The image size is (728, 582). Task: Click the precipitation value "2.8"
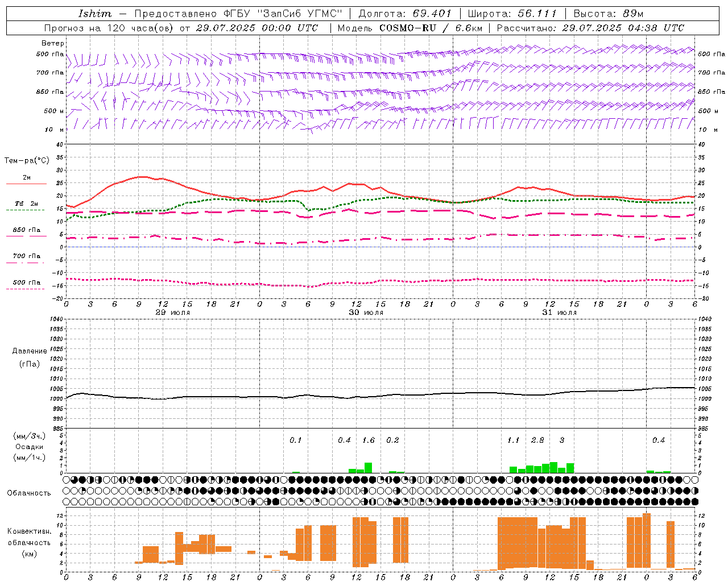537,440
